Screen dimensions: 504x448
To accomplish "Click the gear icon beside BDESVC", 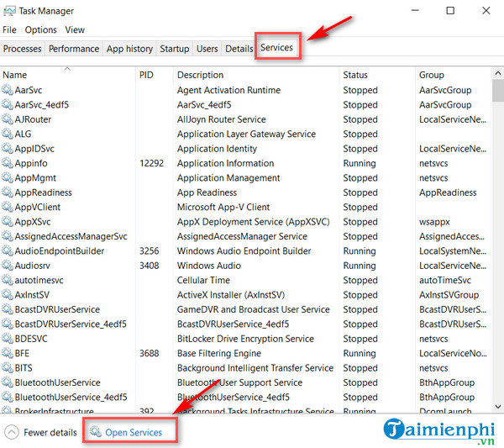I will [x=8, y=339].
